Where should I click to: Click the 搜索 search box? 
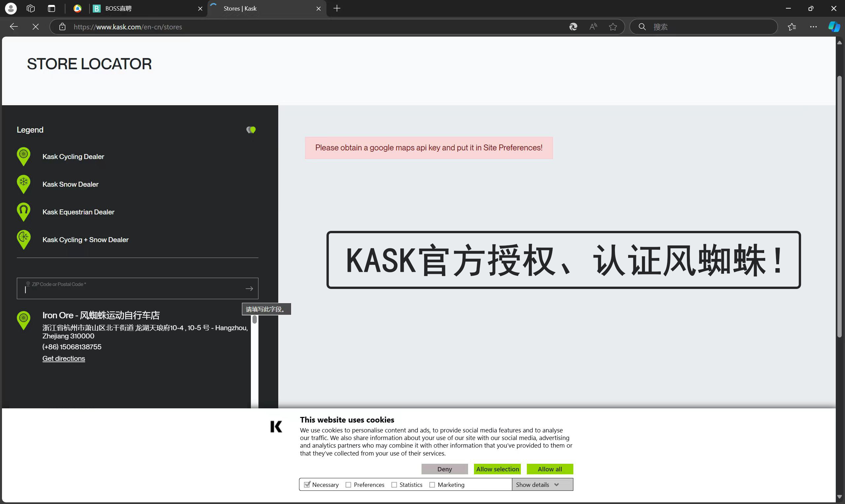tap(703, 27)
